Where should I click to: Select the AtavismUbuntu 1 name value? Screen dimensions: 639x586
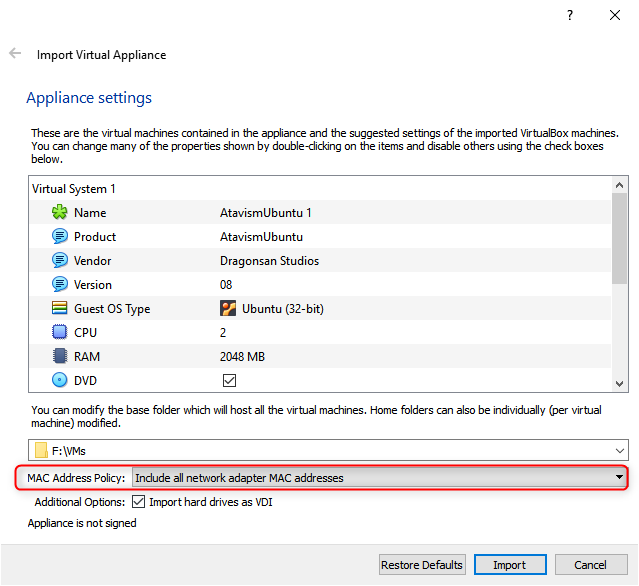click(x=266, y=213)
